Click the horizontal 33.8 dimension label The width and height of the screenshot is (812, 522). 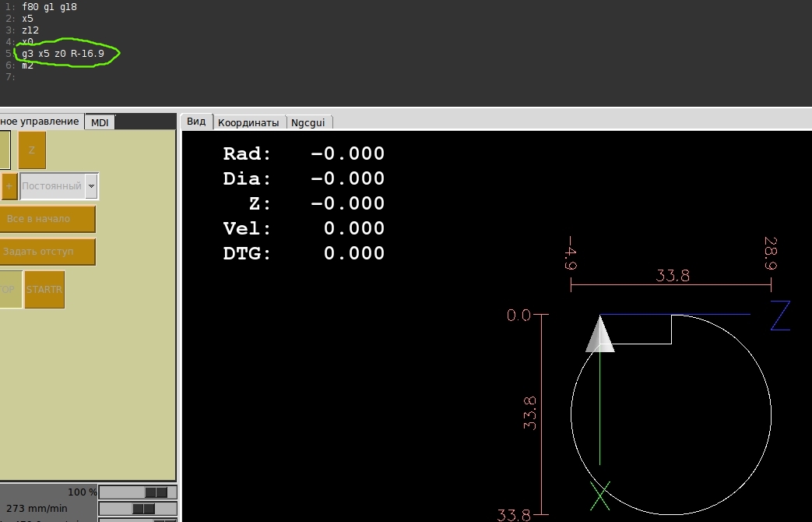673,275
